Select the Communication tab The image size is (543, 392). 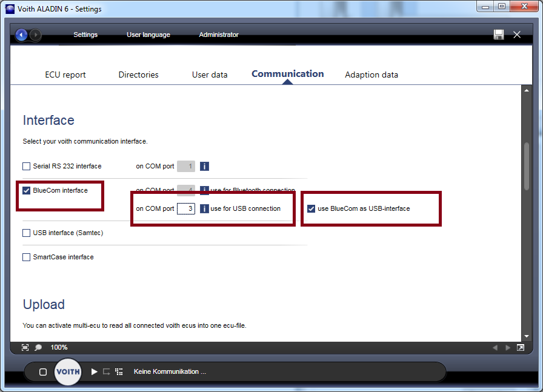tap(288, 74)
